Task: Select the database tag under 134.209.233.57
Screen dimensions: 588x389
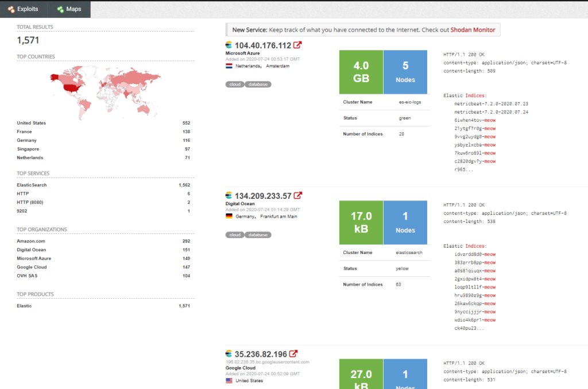Action: click(x=258, y=235)
